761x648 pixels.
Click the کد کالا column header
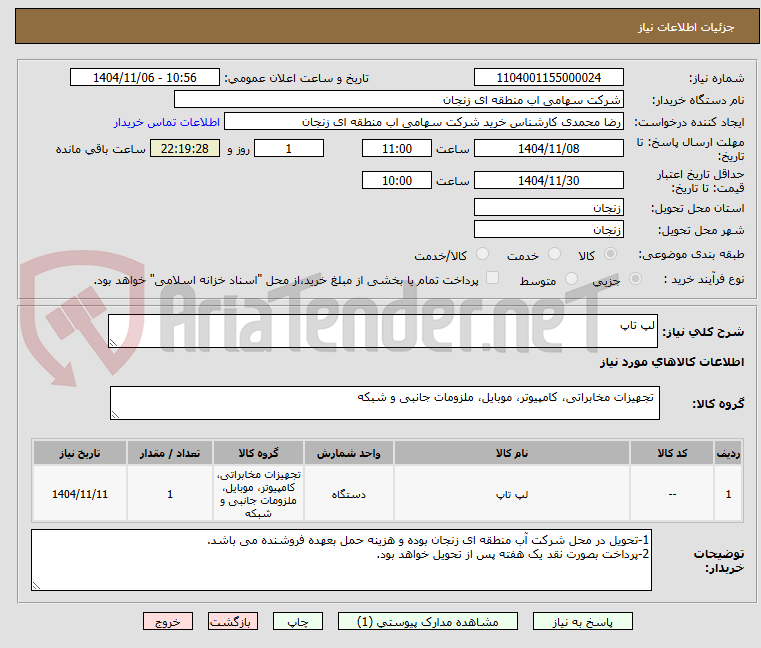pyautogui.click(x=672, y=453)
